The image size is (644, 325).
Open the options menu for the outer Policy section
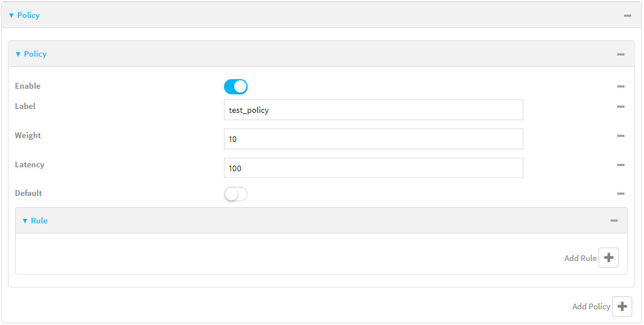(x=627, y=16)
